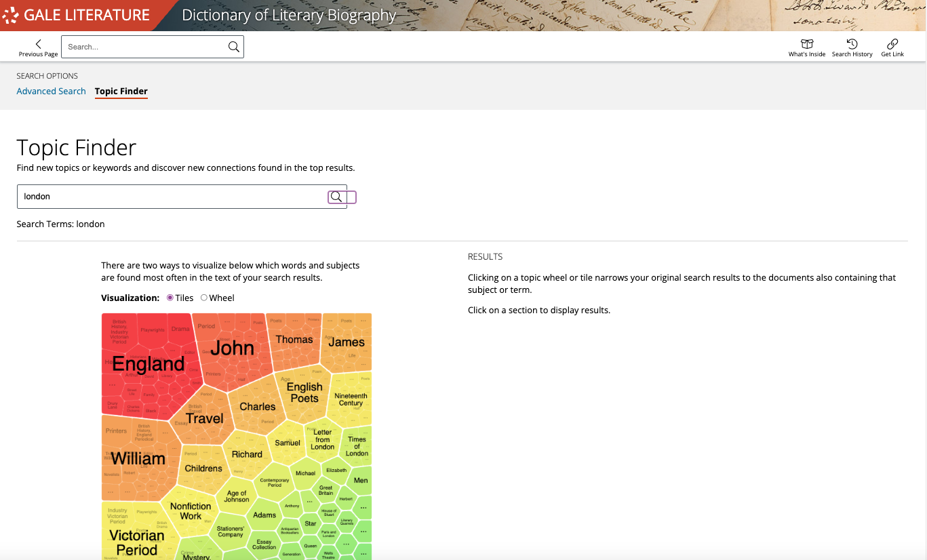Focus the top Search... input field

144,47
